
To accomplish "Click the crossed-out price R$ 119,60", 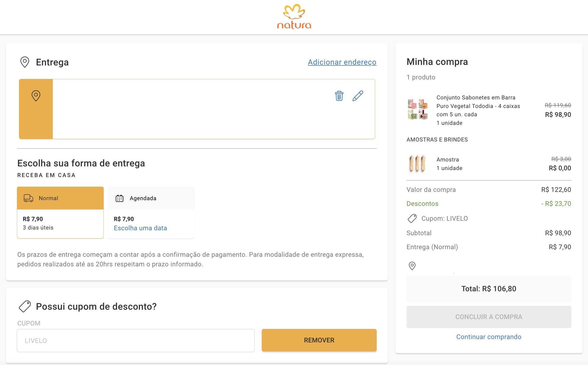I will tap(558, 105).
